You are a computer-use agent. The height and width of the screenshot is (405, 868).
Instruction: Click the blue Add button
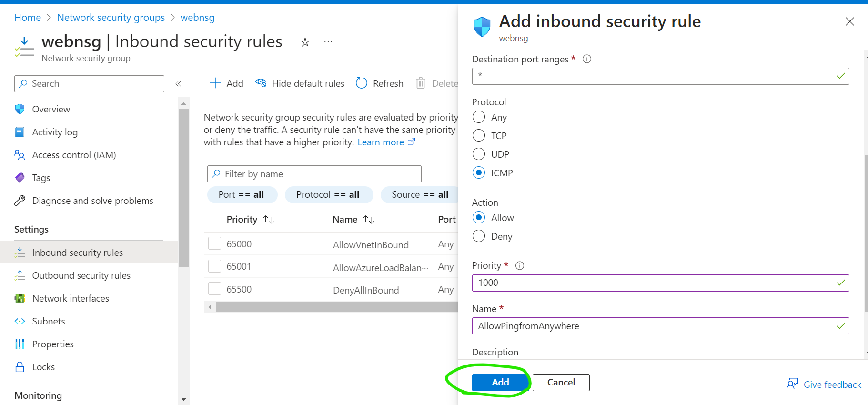tap(500, 382)
